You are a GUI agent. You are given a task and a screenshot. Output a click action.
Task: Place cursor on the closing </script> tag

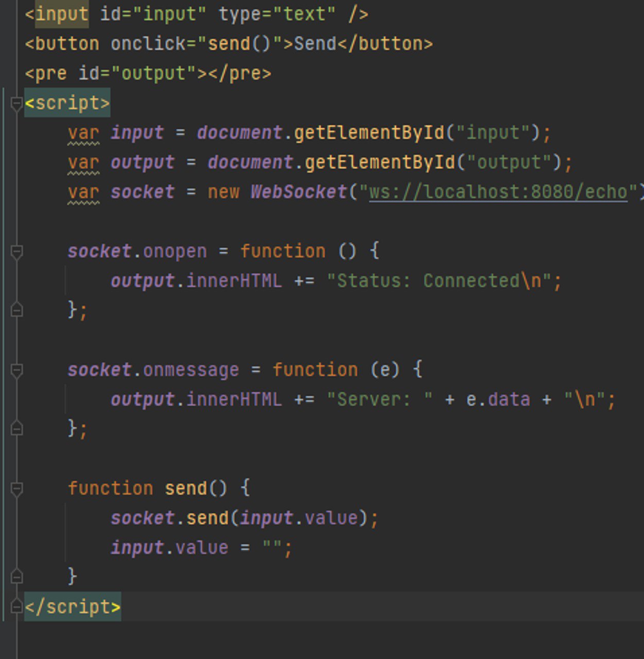73,606
